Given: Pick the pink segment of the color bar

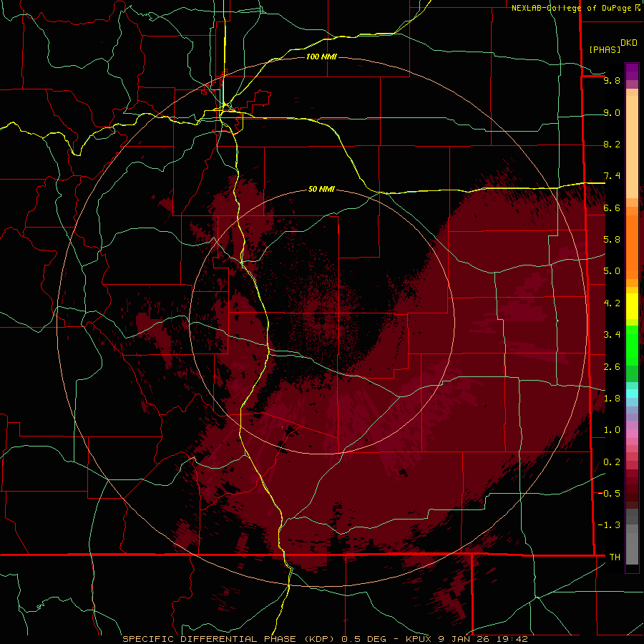Looking at the screenshot, I should click(x=632, y=434).
